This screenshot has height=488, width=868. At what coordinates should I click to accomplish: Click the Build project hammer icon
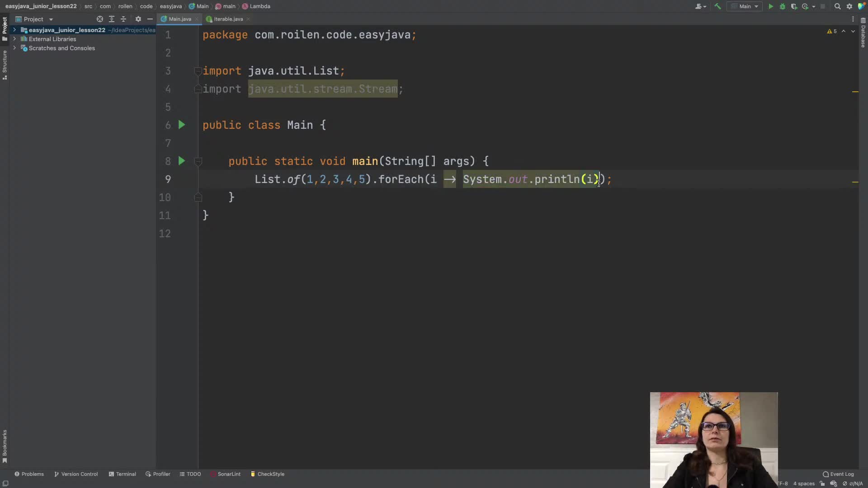(x=717, y=6)
